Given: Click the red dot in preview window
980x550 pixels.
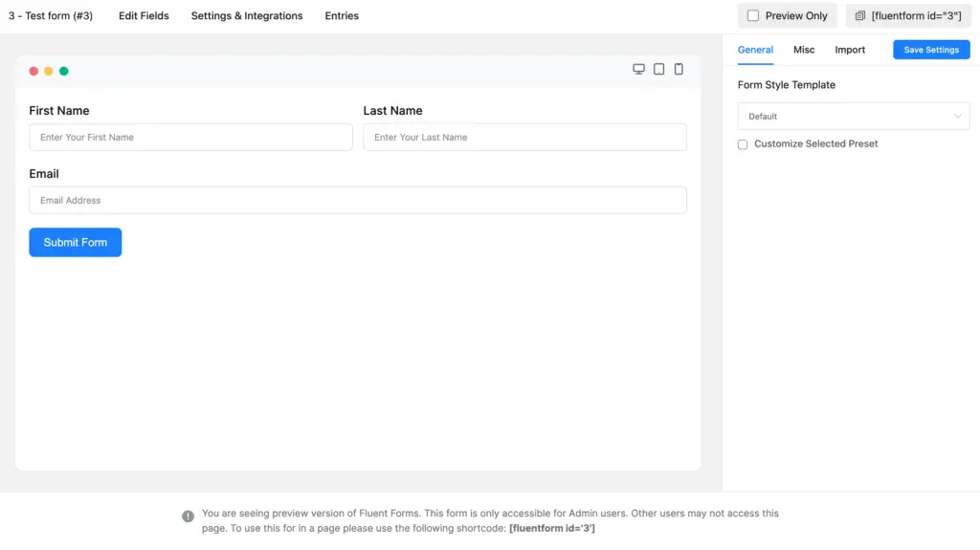Looking at the screenshot, I should click(x=33, y=71).
